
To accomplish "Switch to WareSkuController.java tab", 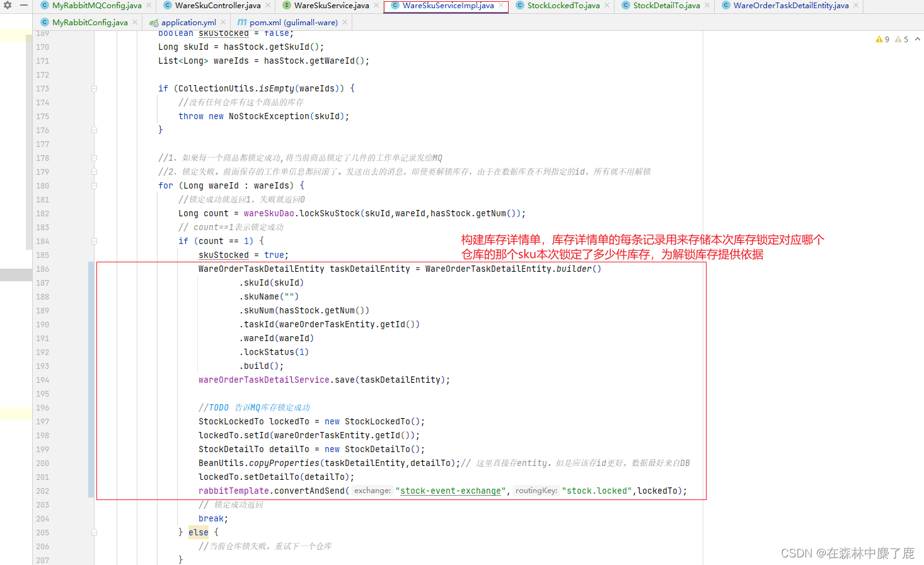I will 217,6.
